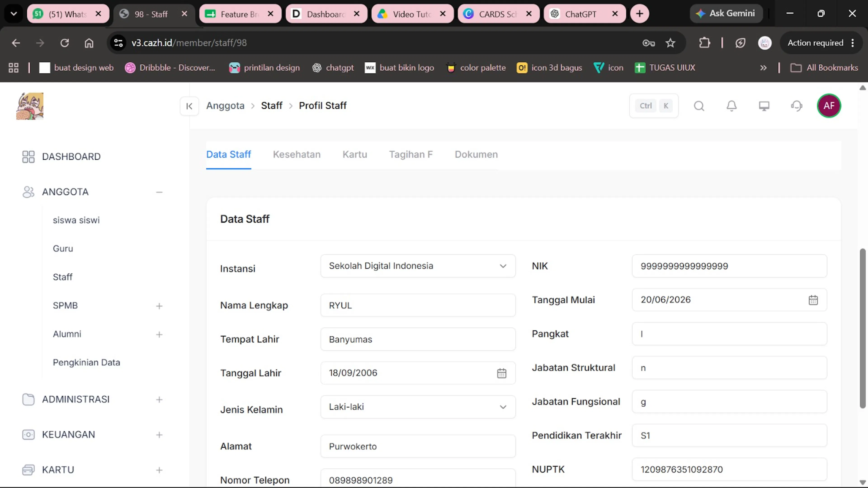868x488 pixels.
Task: Expand the ADMINISTRASI menu section
Action: pos(159,400)
